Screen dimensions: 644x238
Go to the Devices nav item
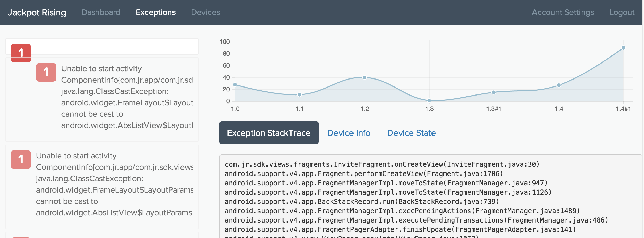coord(206,12)
